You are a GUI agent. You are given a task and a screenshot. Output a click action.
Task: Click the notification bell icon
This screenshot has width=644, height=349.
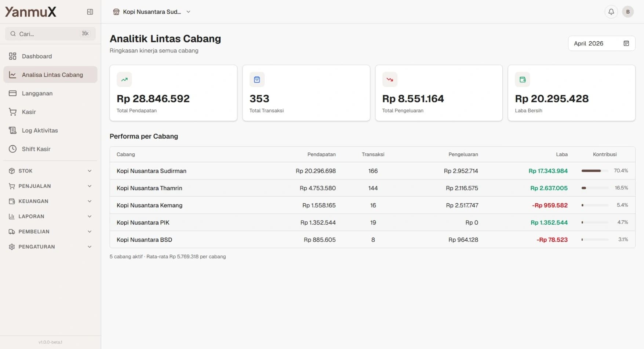(x=611, y=12)
